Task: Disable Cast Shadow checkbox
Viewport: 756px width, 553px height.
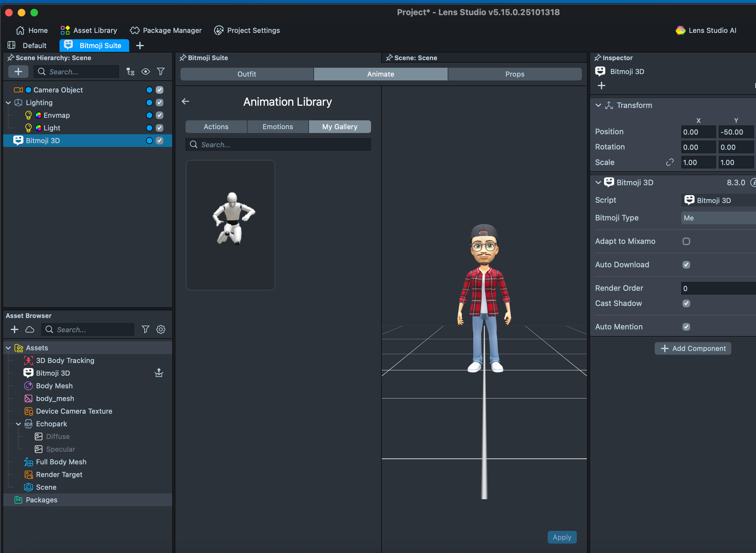Action: coord(686,303)
